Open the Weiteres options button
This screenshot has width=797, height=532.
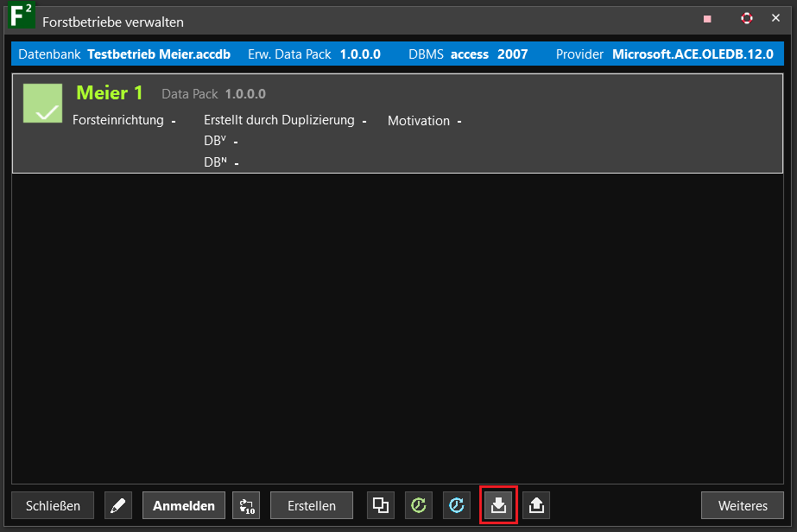point(743,505)
